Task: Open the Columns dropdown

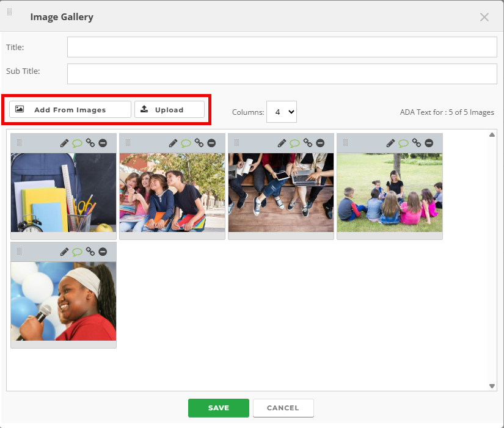Action: pos(282,112)
